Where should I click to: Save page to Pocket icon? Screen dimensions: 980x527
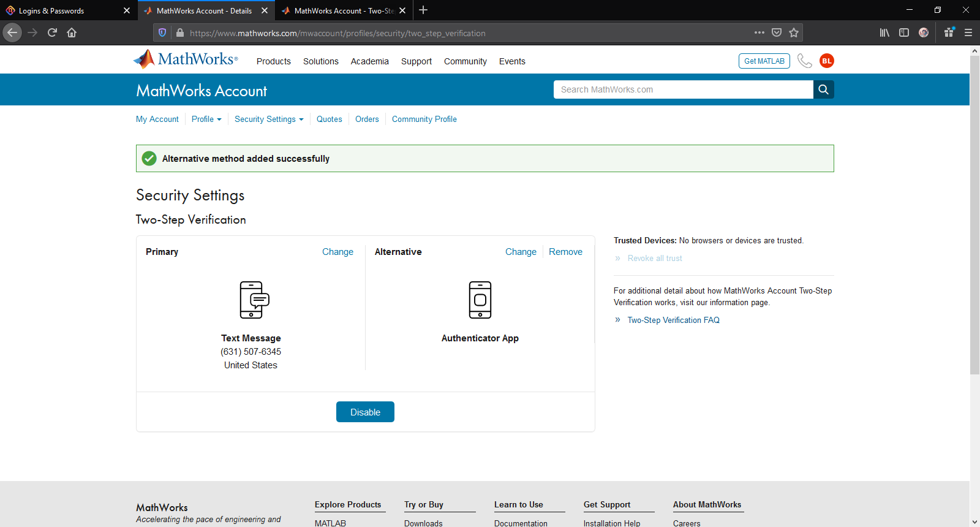coord(777,32)
